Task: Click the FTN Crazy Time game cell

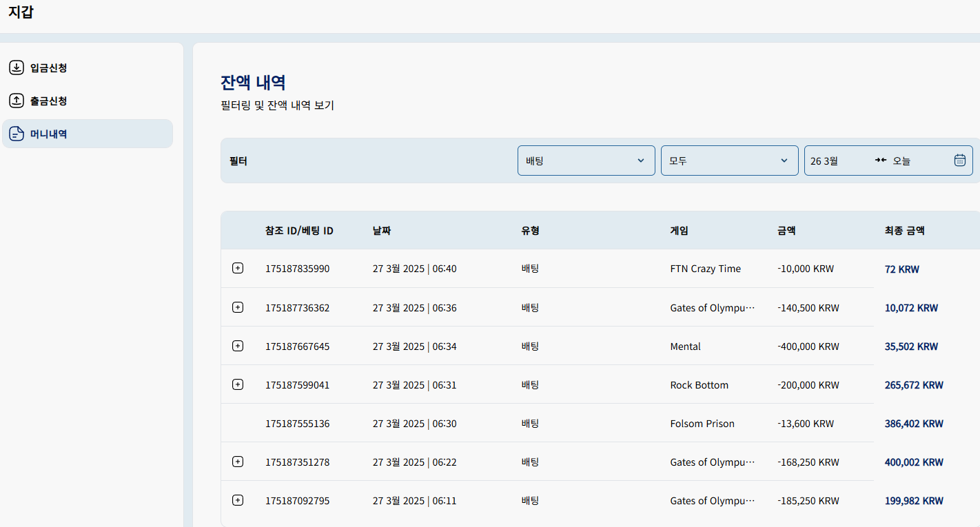Action: pyautogui.click(x=706, y=269)
